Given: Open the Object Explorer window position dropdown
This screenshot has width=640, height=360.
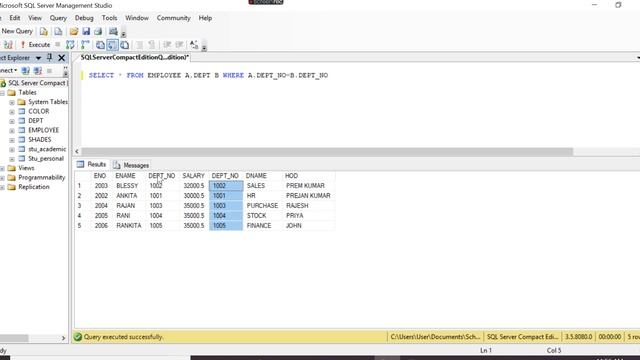Looking at the screenshot, I should pyautogui.click(x=38, y=58).
